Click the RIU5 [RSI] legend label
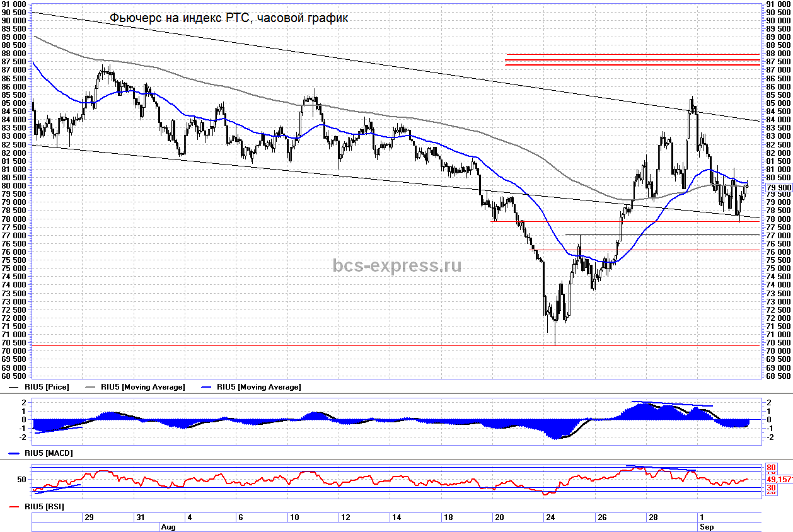Screen dimensions: 793x532 point(44,507)
